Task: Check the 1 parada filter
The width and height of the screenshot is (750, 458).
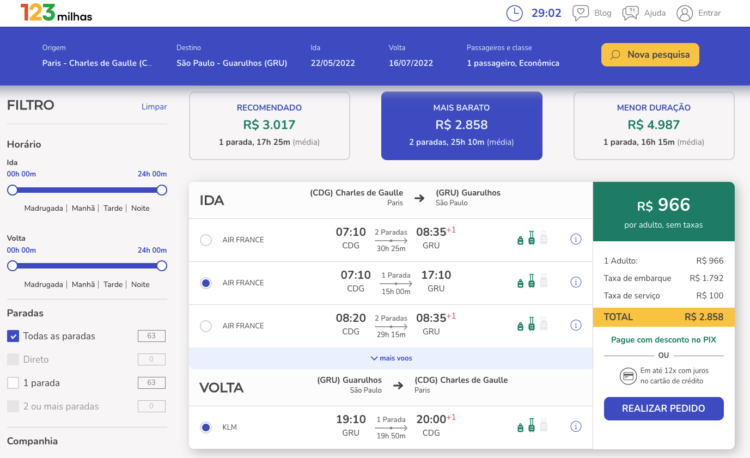Action: click(13, 382)
